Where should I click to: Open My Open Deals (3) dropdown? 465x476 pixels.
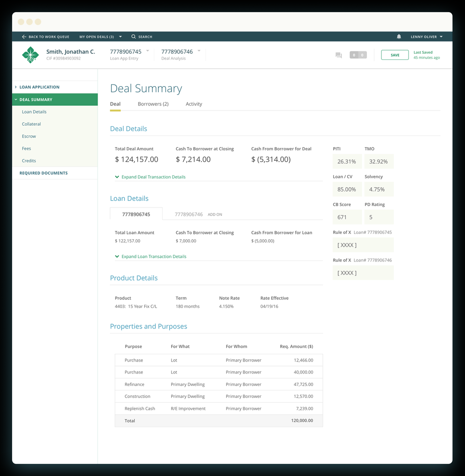[101, 37]
